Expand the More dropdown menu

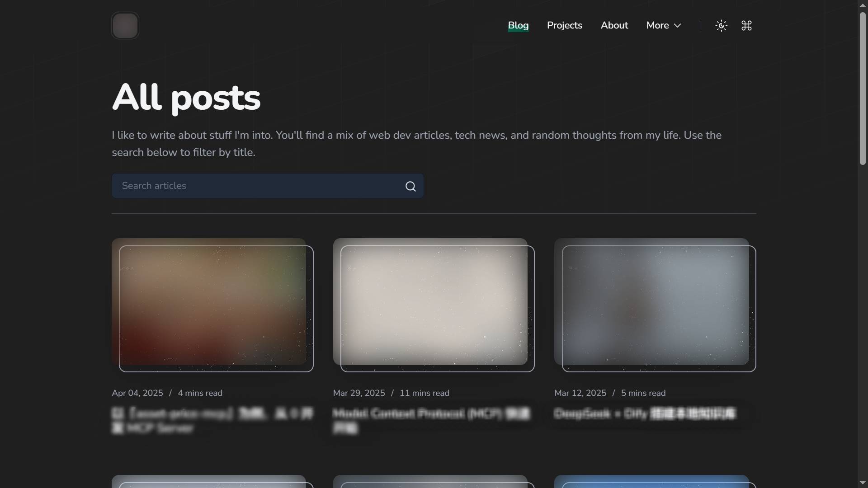click(x=664, y=26)
